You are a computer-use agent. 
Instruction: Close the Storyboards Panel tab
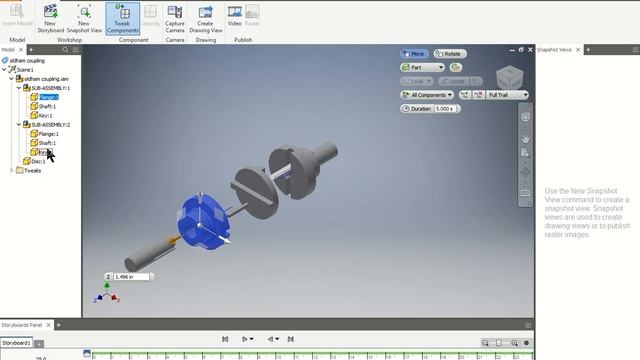click(49, 325)
